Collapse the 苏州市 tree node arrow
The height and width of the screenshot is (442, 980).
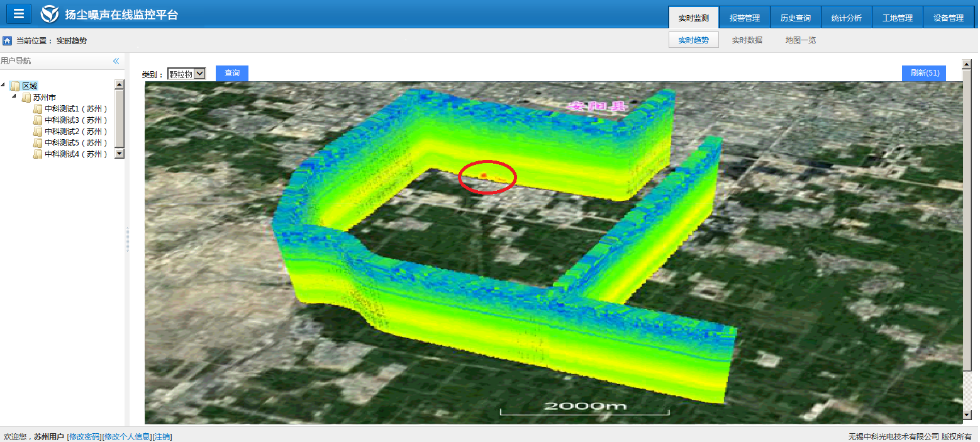coord(14,97)
